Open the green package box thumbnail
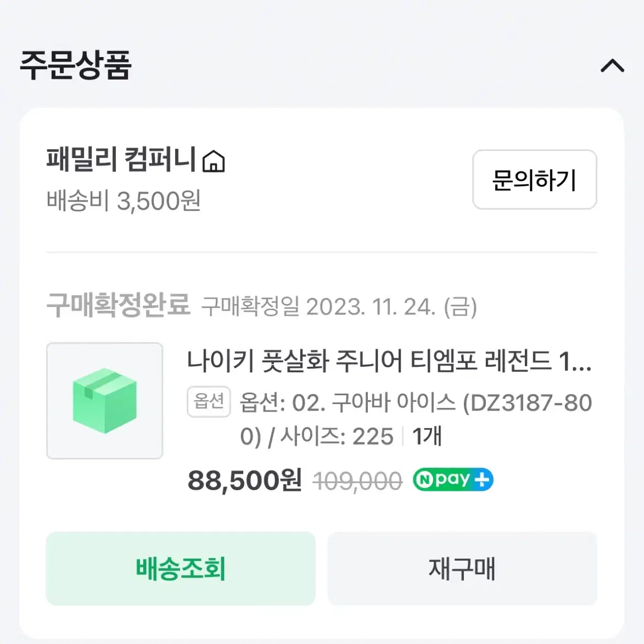 (105, 400)
